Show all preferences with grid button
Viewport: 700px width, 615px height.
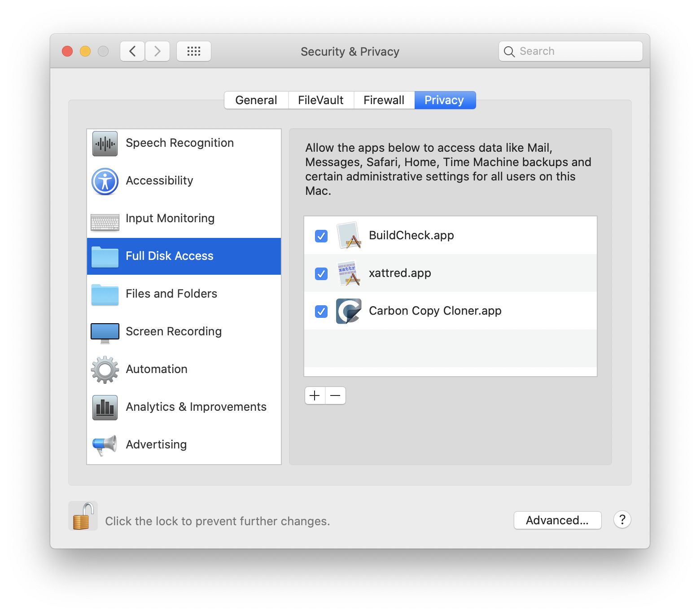[194, 51]
